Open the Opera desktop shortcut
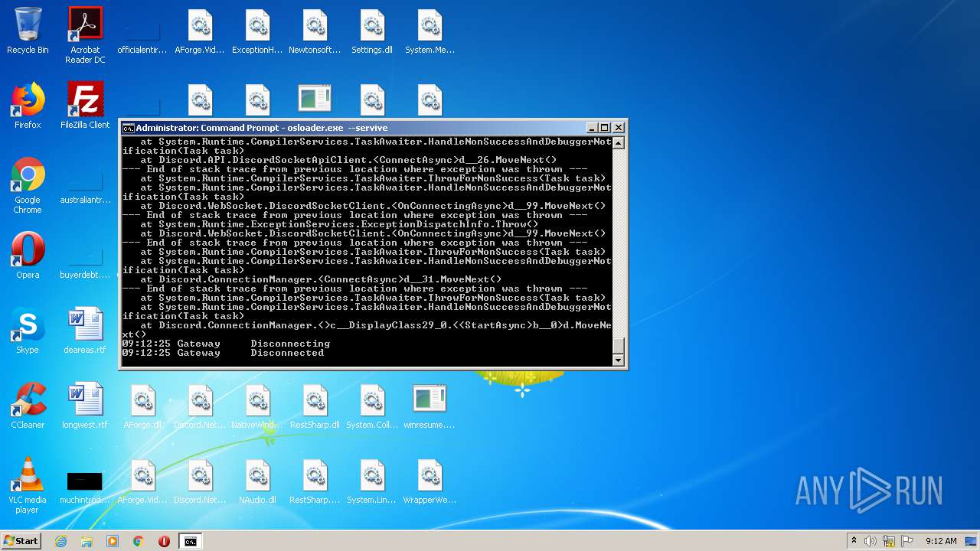Screen dimensions: 980x551 [28, 256]
